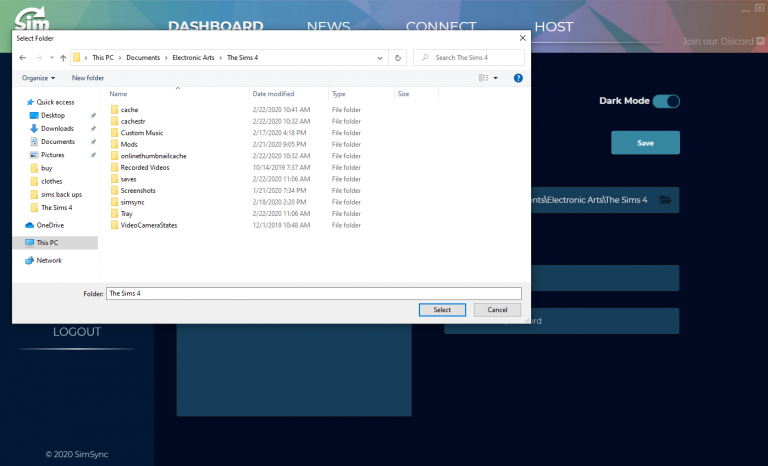Open OneDrive in navigation pane
Image resolution: width=768 pixels, height=466 pixels.
(50, 225)
